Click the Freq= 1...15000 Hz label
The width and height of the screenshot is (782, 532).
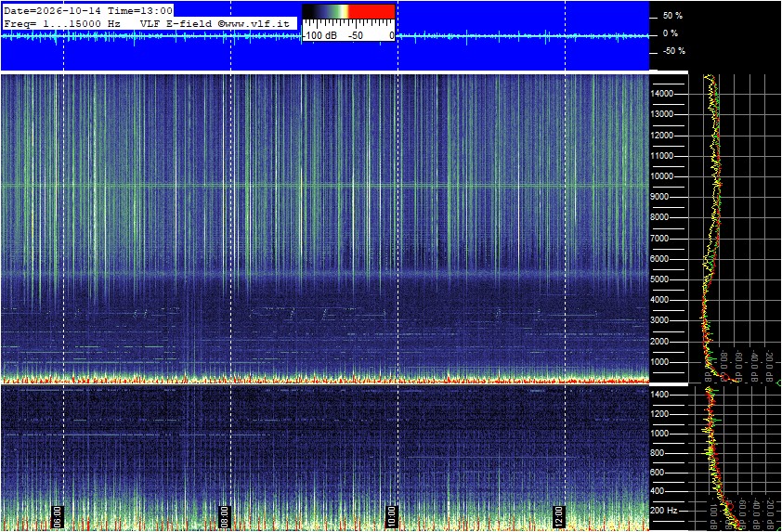[x=62, y=23]
